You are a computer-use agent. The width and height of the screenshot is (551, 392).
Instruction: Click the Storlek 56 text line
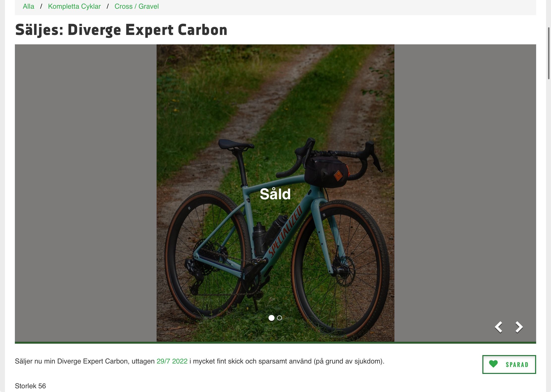click(x=30, y=386)
